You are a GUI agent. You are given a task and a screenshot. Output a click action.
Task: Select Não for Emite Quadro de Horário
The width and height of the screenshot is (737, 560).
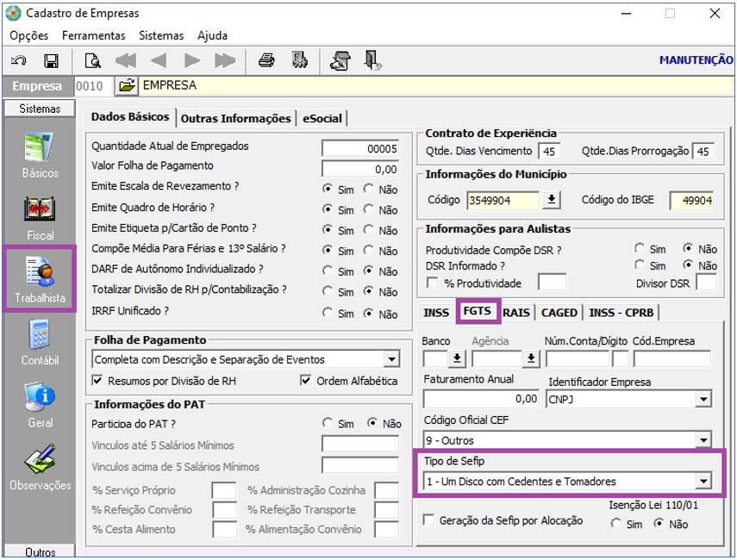(369, 209)
